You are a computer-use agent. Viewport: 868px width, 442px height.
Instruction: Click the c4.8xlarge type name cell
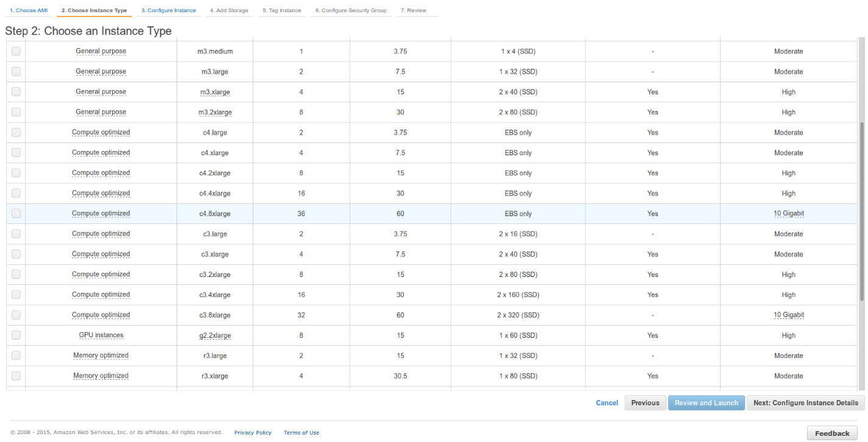(x=214, y=214)
